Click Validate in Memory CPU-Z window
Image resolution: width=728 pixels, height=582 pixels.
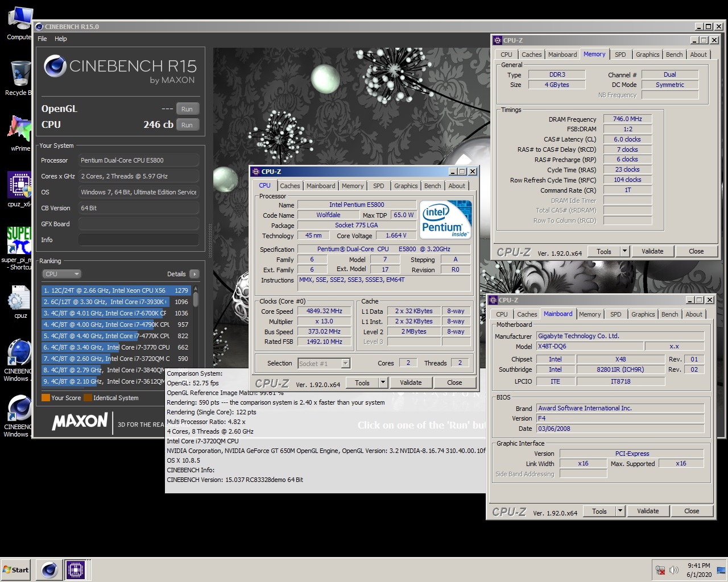(x=652, y=251)
